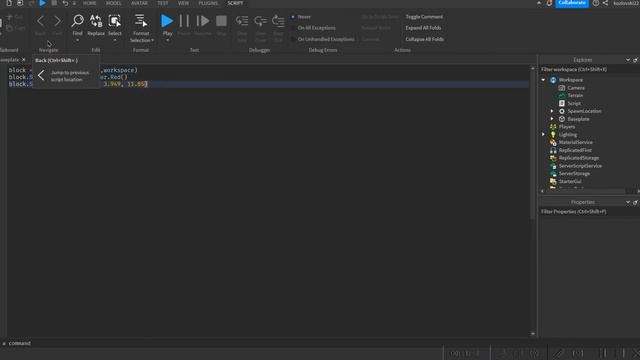Collapse the Workspace tree node
640x360 pixels.
(543, 80)
